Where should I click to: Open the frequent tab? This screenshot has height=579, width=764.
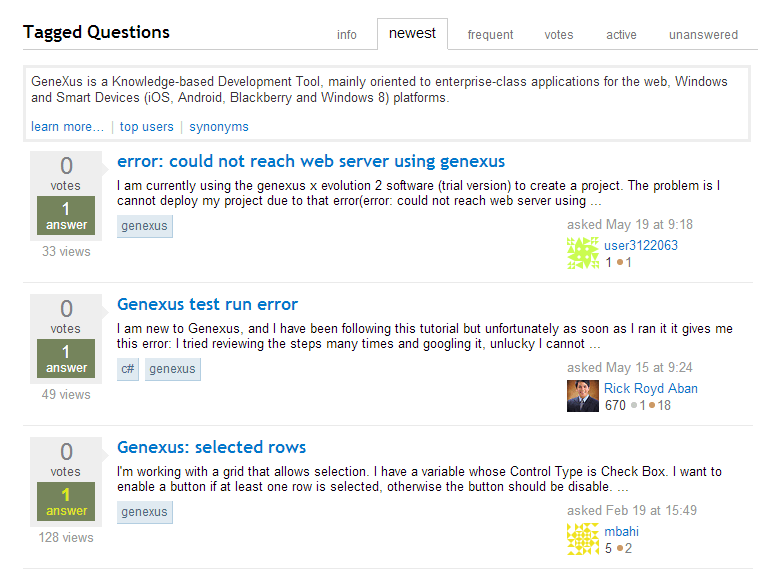point(490,35)
